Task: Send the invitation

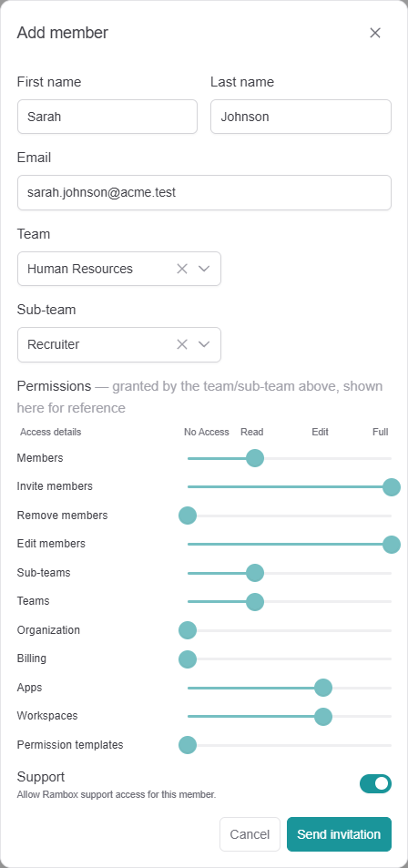Action: [x=339, y=834]
